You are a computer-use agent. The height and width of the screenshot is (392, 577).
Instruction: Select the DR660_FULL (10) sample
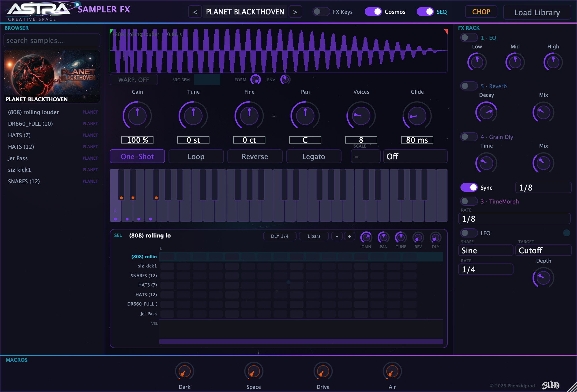(x=53, y=124)
